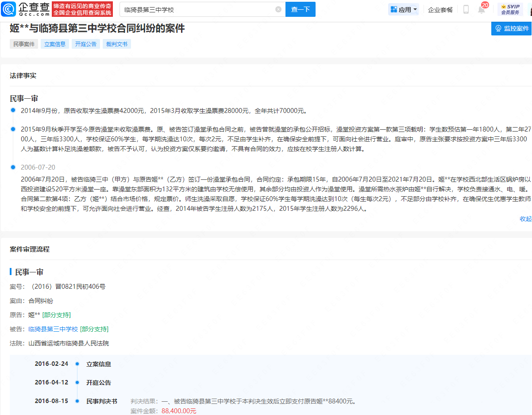Select the 立案信息 tag

[55, 44]
